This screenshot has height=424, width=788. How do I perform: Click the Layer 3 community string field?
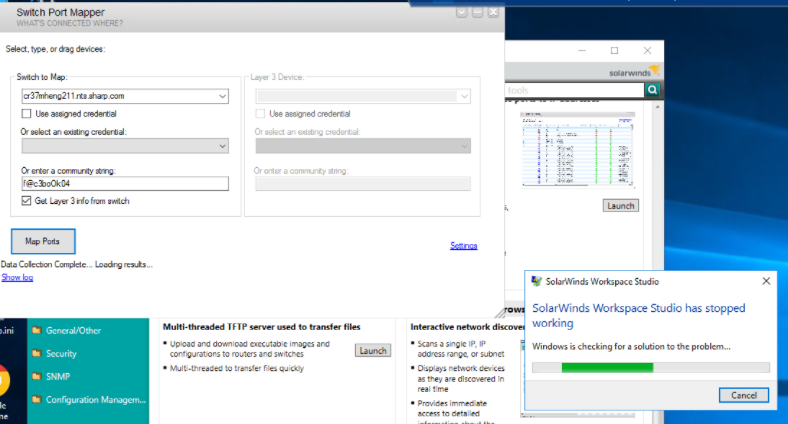363,184
